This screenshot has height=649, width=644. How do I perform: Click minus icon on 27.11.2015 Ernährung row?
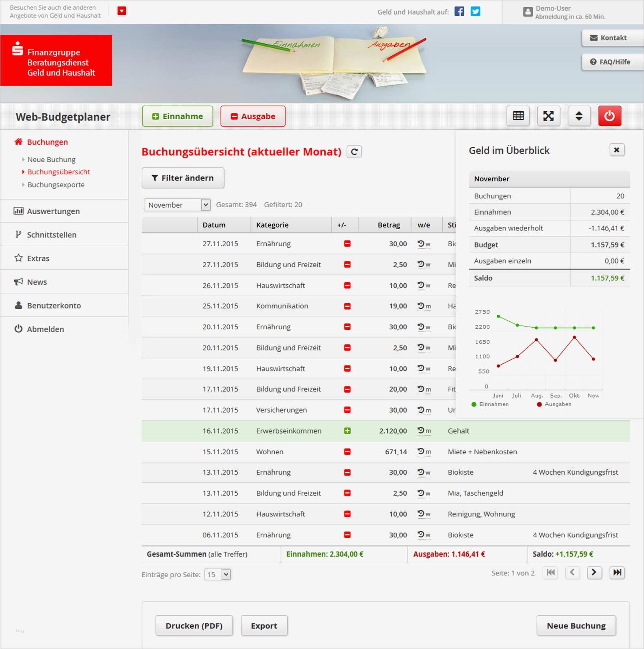coord(347,244)
